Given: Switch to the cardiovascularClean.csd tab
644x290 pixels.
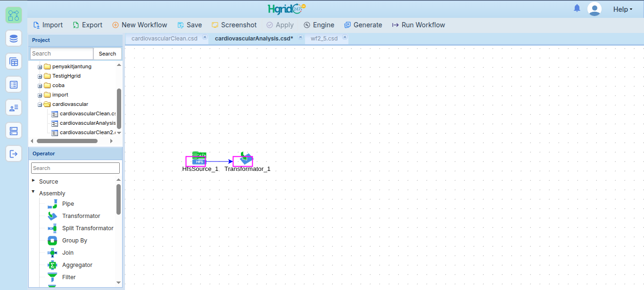Looking at the screenshot, I should [x=165, y=39].
